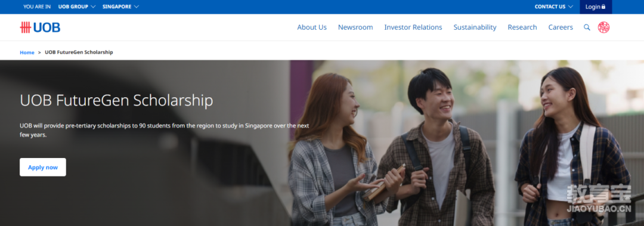Click the red circular emblem icon

pyautogui.click(x=603, y=27)
